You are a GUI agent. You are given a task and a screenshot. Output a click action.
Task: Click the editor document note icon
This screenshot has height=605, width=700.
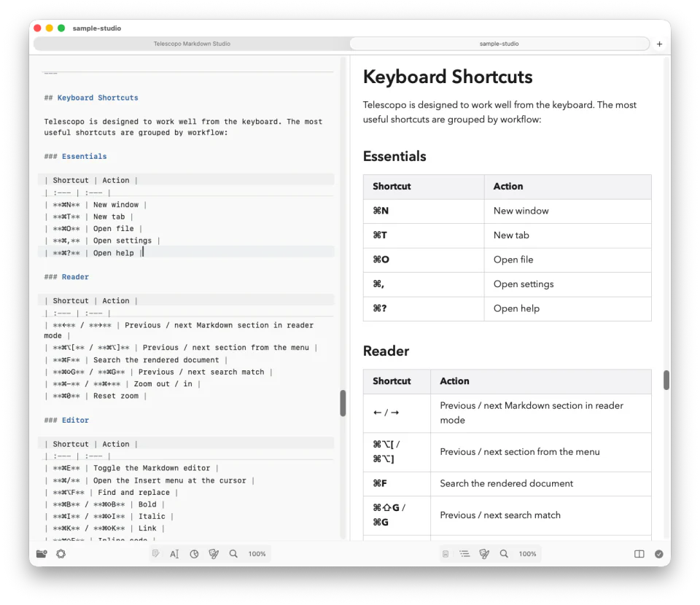pyautogui.click(x=155, y=554)
